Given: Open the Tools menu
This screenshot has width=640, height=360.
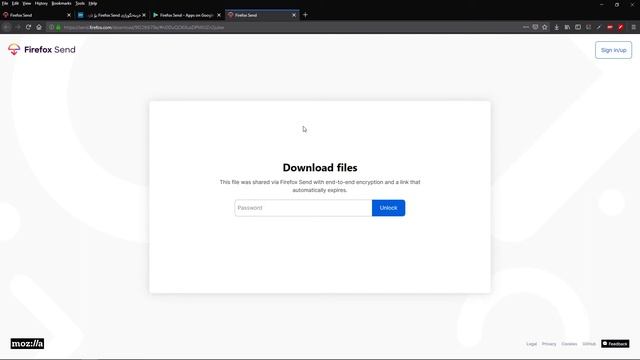Looking at the screenshot, I should coord(80,3).
